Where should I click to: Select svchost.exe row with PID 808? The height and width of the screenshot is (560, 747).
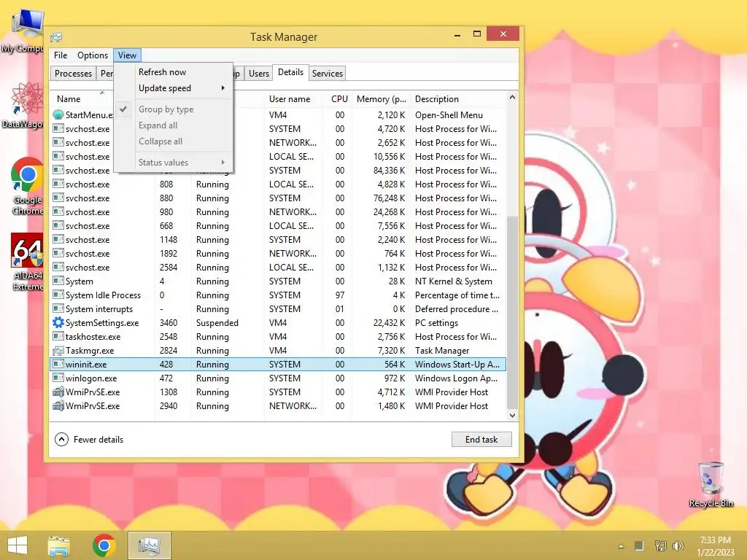[278, 184]
